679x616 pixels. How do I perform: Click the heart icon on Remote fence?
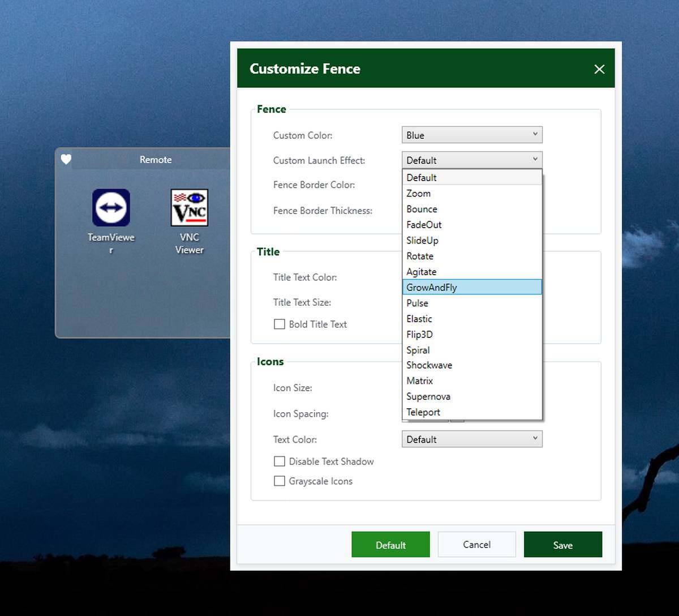pyautogui.click(x=66, y=160)
